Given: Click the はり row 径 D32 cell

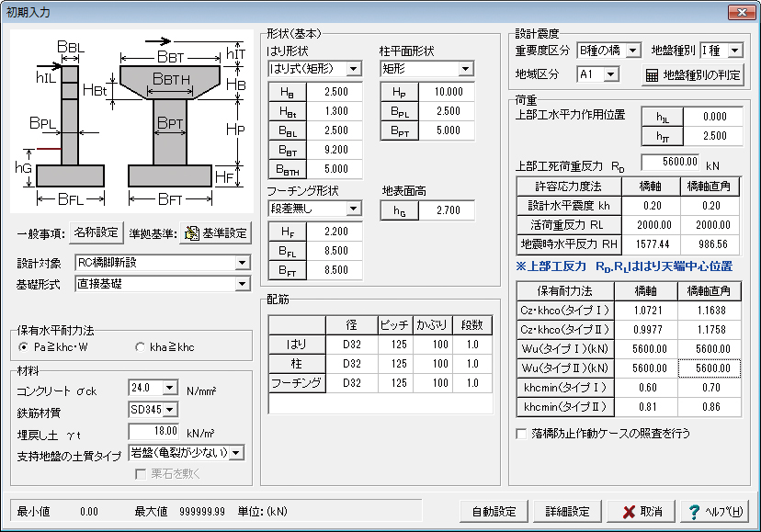Looking at the screenshot, I should click(x=352, y=345).
